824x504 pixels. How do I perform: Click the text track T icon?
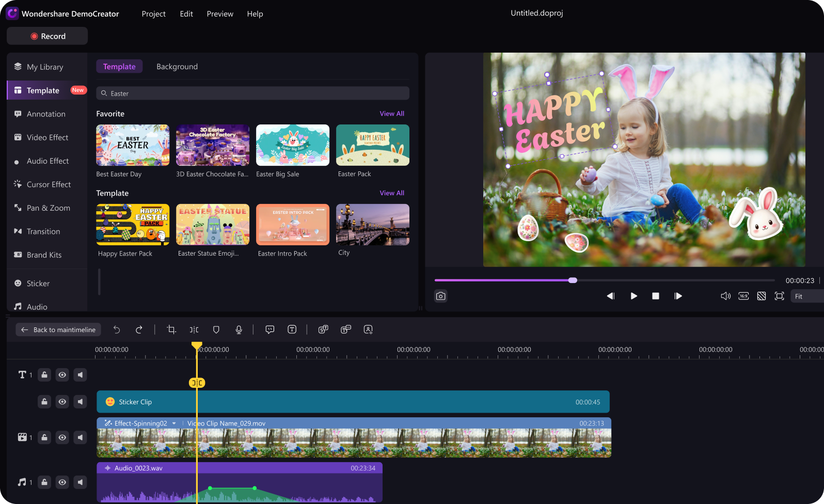pos(22,375)
